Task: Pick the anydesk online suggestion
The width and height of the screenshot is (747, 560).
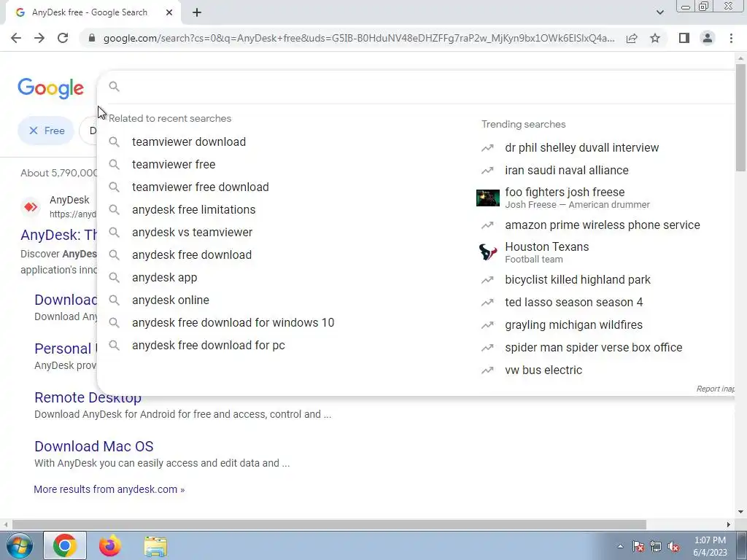Action: 171,300
